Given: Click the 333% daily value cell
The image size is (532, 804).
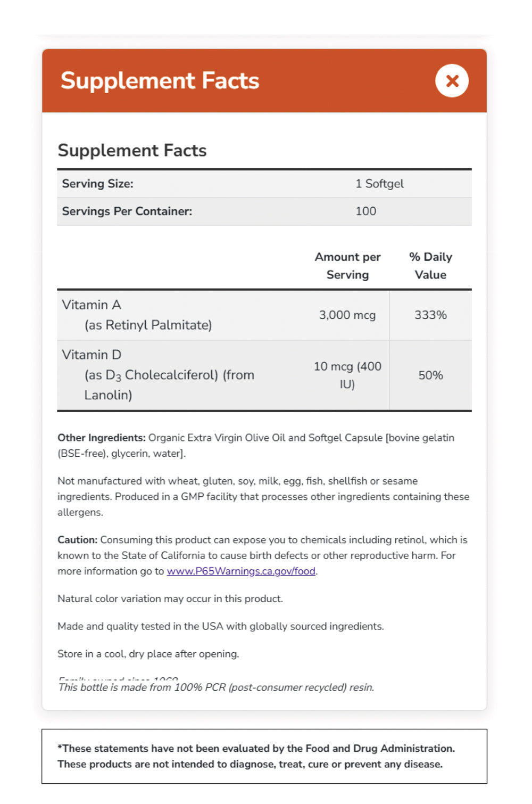Looking at the screenshot, I should point(430,315).
